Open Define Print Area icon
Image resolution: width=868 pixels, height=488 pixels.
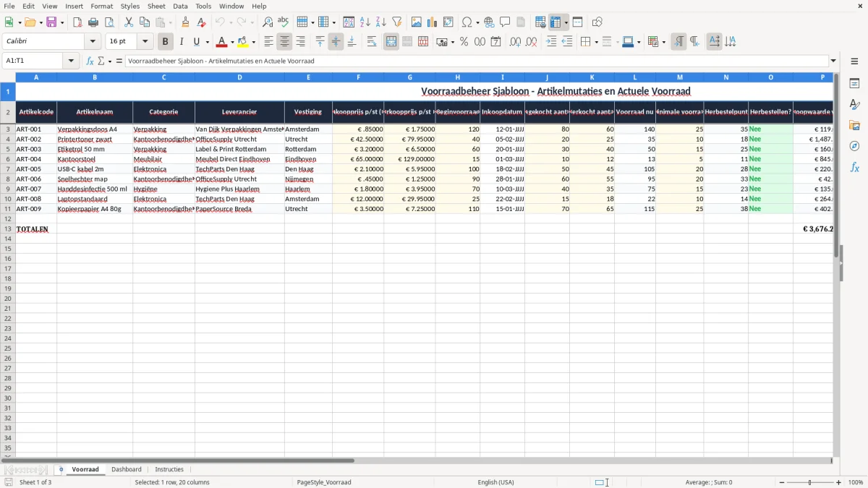click(540, 22)
